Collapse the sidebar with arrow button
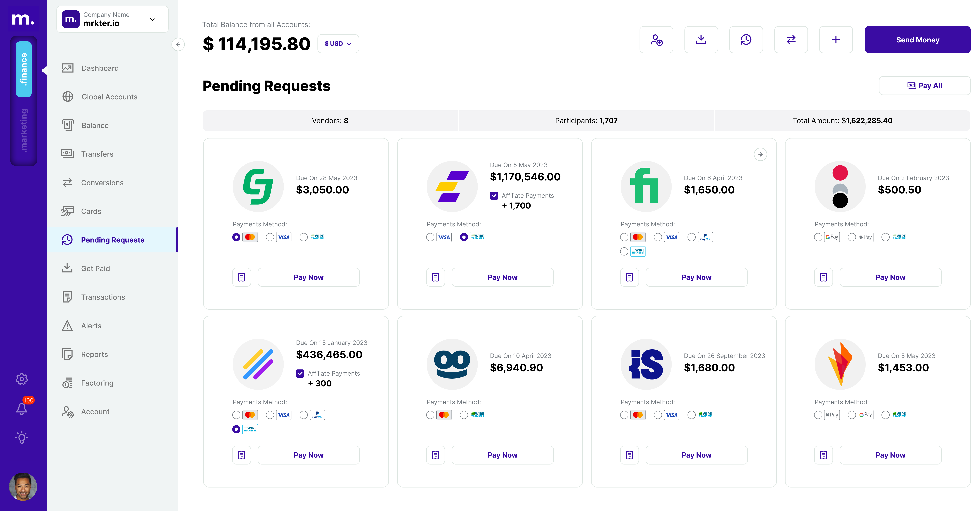The width and height of the screenshot is (980, 511). click(178, 45)
